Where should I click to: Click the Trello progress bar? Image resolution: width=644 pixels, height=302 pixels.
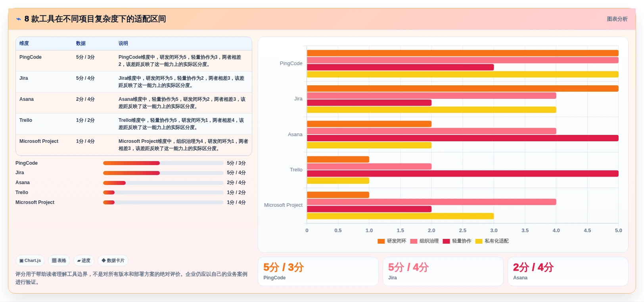tap(163, 192)
